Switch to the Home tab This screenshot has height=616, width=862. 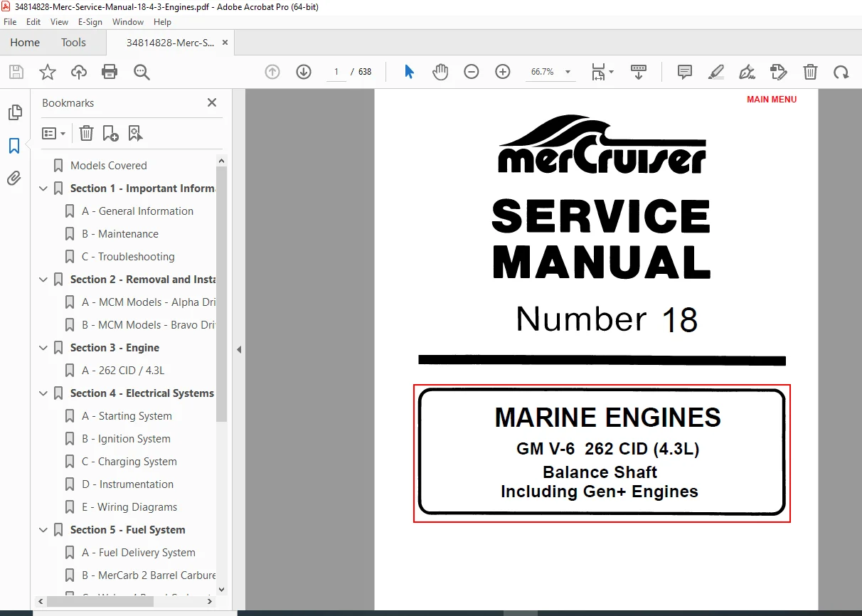25,43
